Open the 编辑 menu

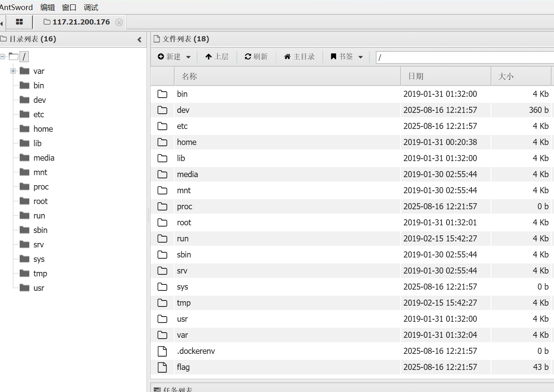click(x=47, y=7)
